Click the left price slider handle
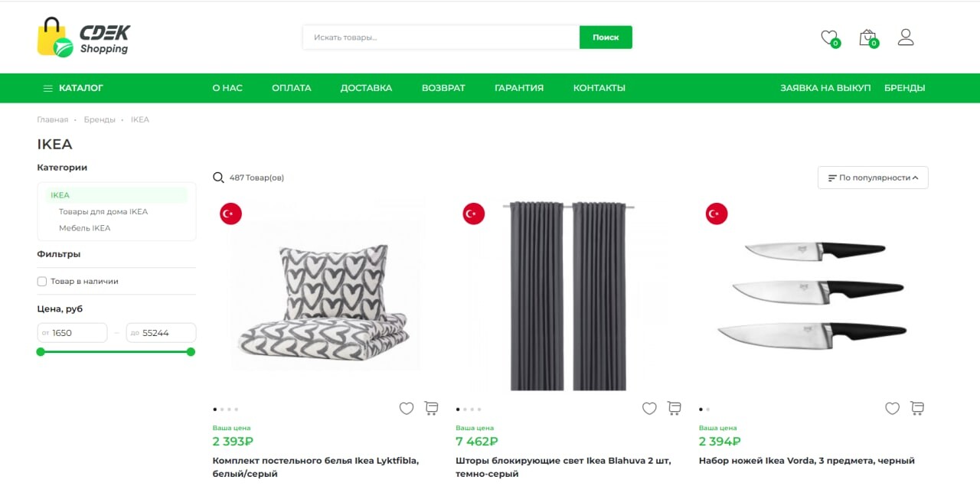Screen dimensions: 980x496 coord(41,352)
